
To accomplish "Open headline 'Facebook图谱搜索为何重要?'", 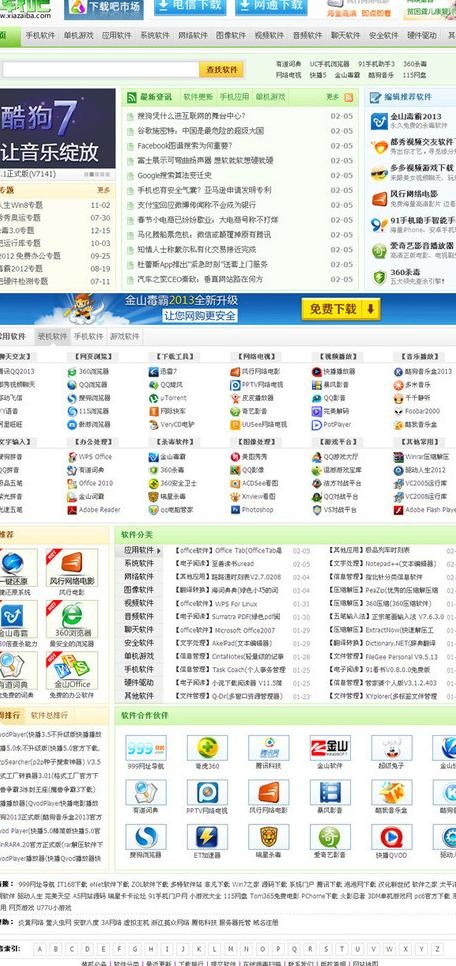I will [184, 145].
